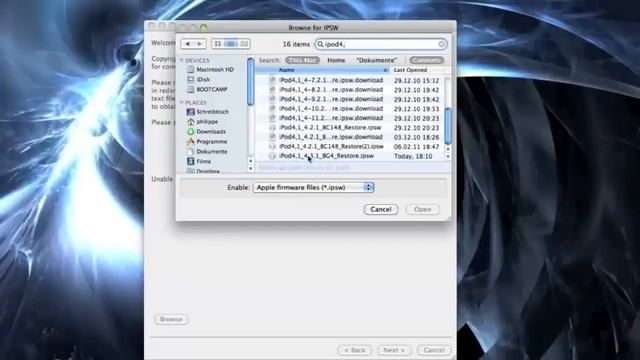Click the dialog's Open button

pyautogui.click(x=422, y=209)
